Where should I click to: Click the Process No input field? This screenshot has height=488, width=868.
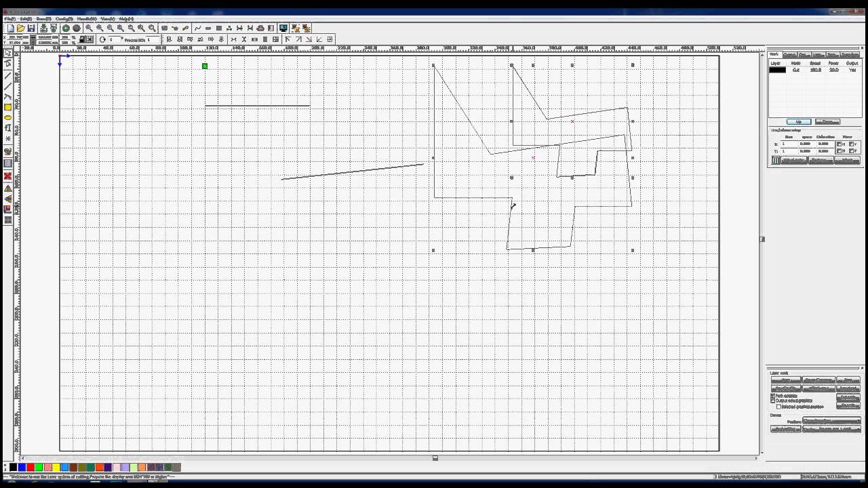point(153,39)
